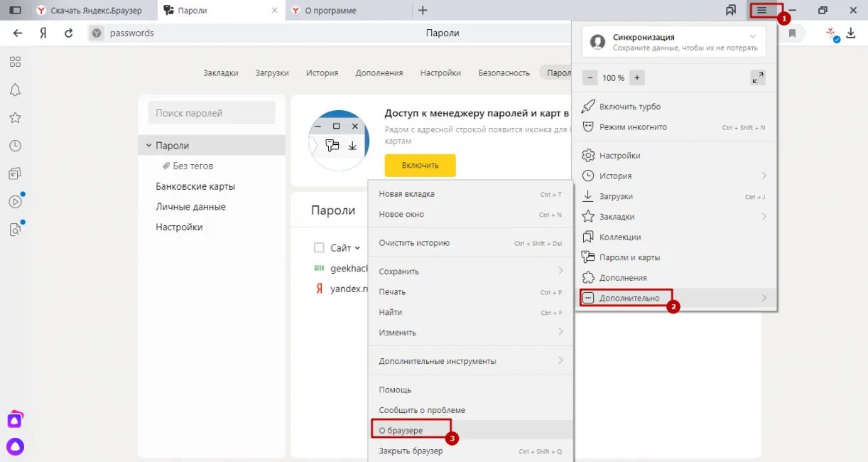
Task: Open Пароли и карты in main menu
Action: pyautogui.click(x=675, y=257)
